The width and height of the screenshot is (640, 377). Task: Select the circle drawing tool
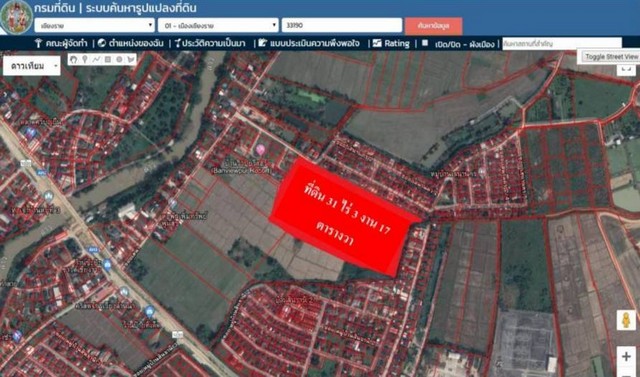119,60
